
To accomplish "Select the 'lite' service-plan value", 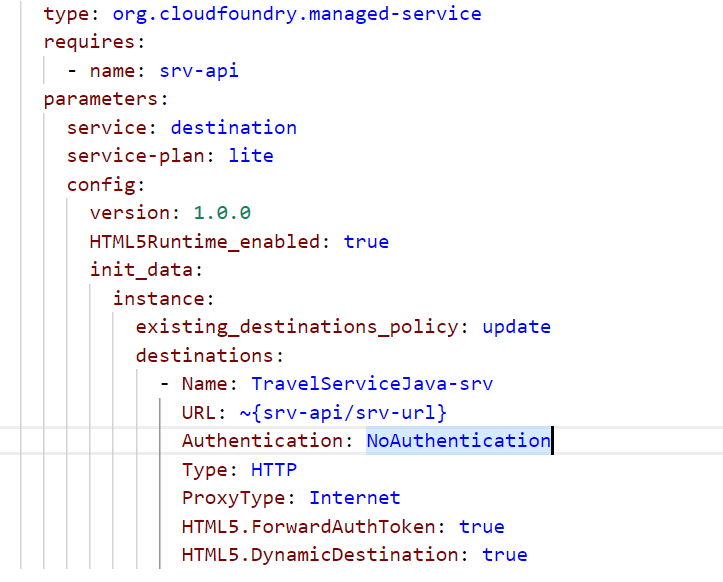I will pos(251,156).
